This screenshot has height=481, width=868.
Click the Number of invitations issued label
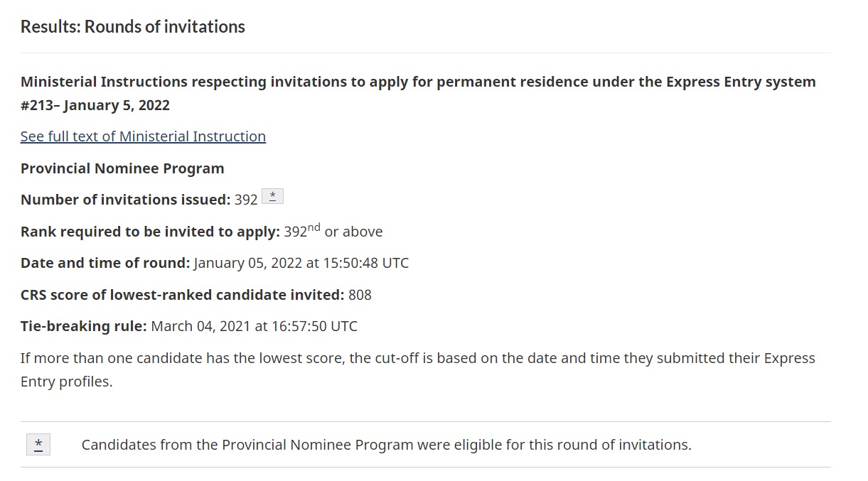pos(126,200)
